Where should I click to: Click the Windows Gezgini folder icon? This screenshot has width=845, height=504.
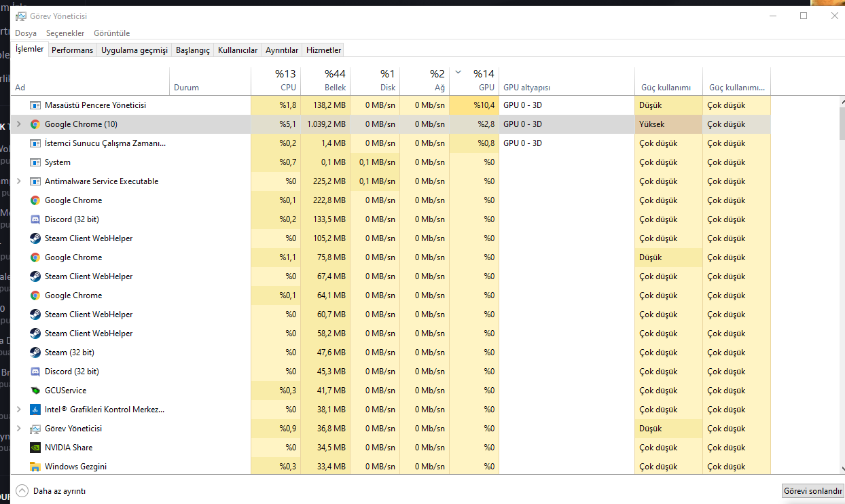35,467
